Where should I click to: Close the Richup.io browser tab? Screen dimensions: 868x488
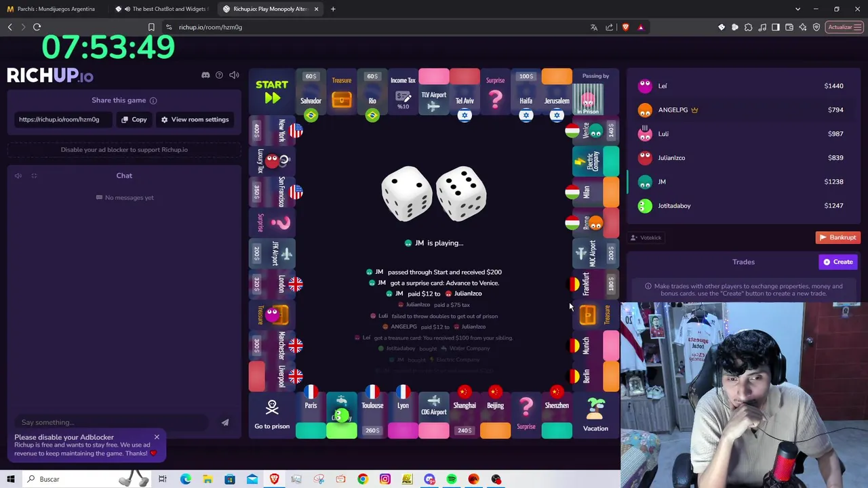(x=316, y=9)
